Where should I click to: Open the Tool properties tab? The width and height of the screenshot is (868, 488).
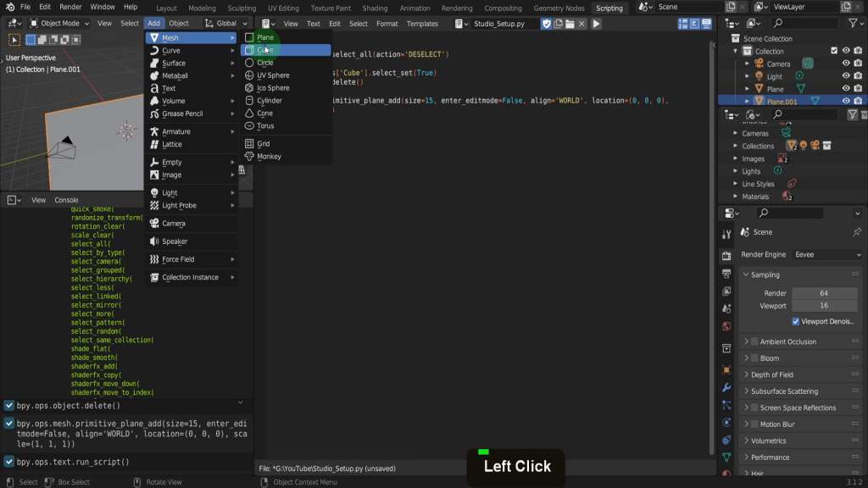[726, 235]
